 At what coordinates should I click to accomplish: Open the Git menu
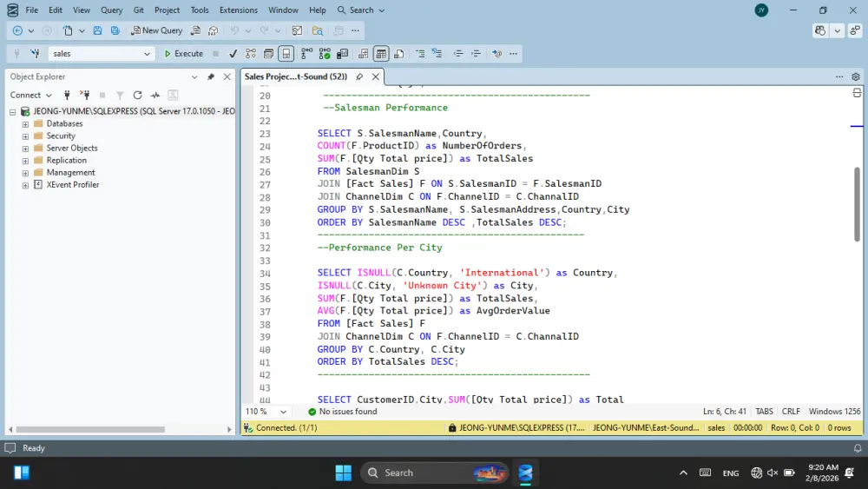point(138,10)
